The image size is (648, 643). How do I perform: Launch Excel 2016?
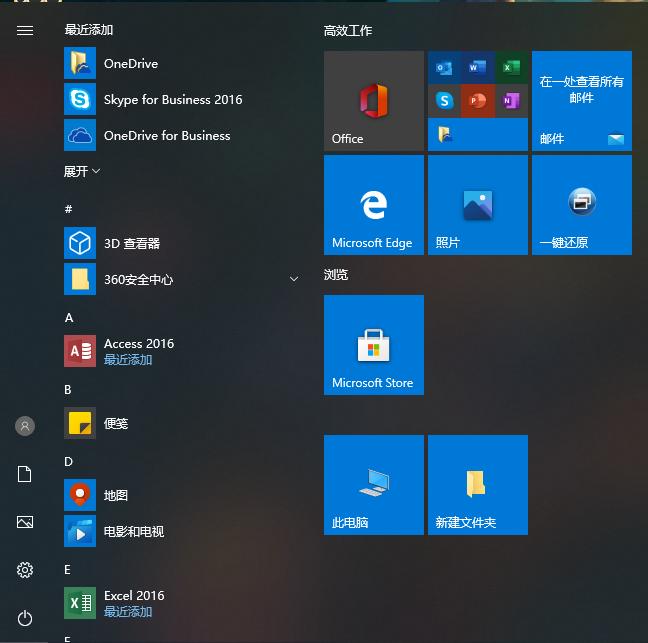coord(182,603)
